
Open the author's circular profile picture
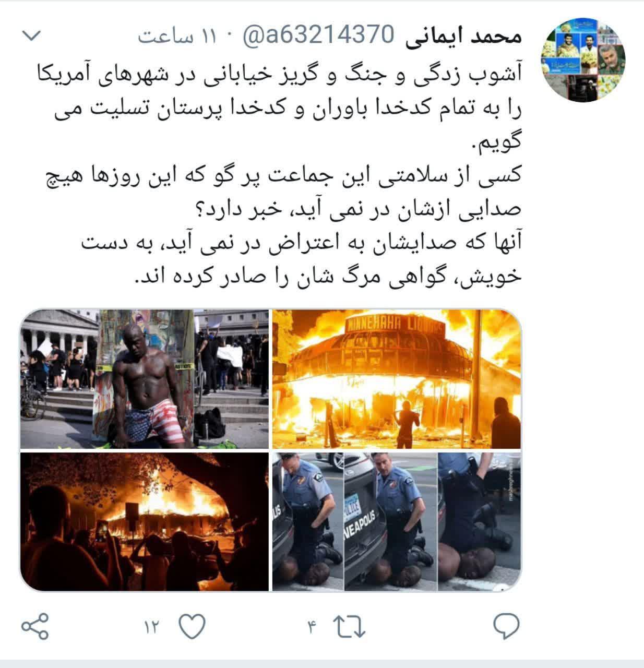(584, 57)
